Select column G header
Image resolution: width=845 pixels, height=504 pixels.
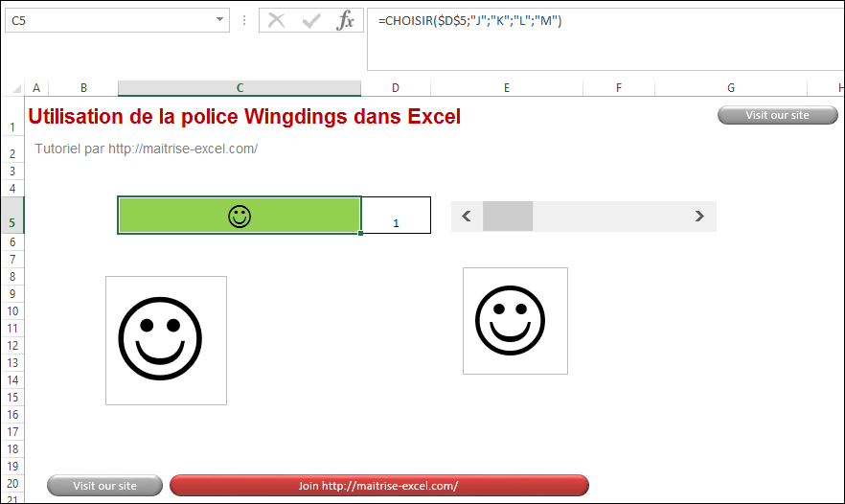click(x=731, y=88)
